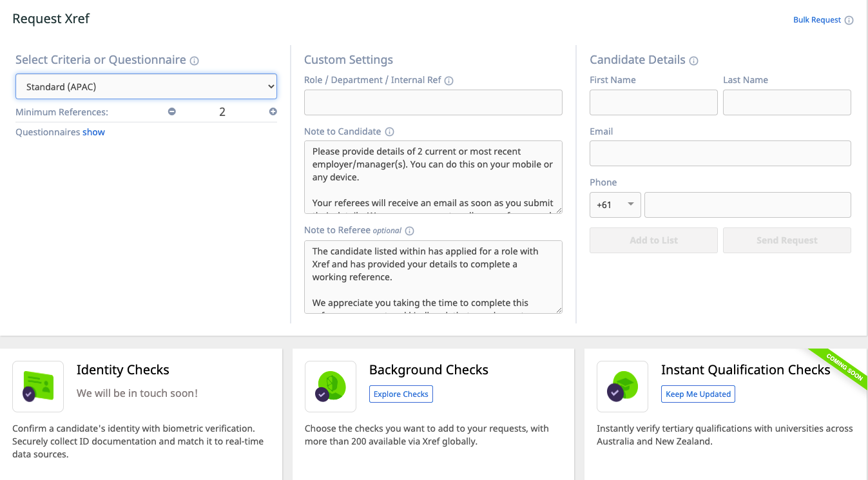Click the Instant Qualification Checks icon
868x480 pixels.
[622, 387]
